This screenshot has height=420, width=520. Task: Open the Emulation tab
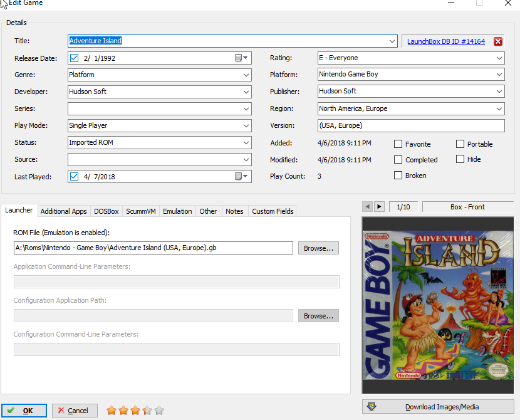(x=177, y=211)
